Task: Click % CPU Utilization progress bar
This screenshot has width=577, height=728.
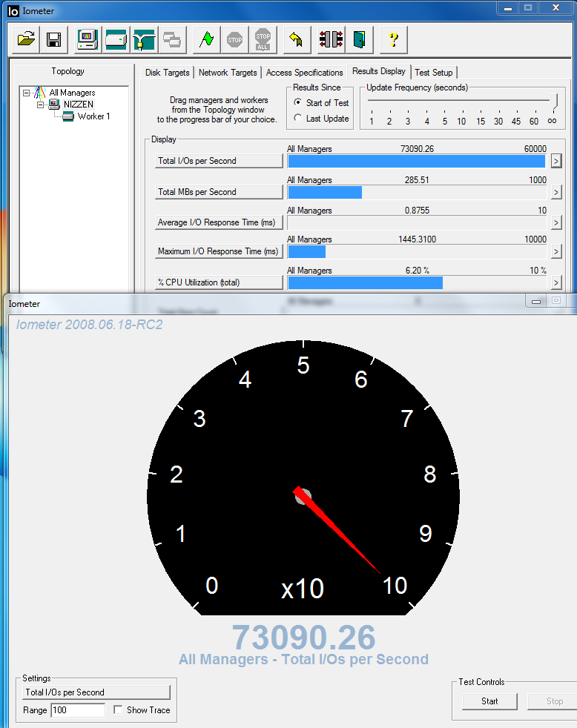Action: pyautogui.click(x=418, y=282)
